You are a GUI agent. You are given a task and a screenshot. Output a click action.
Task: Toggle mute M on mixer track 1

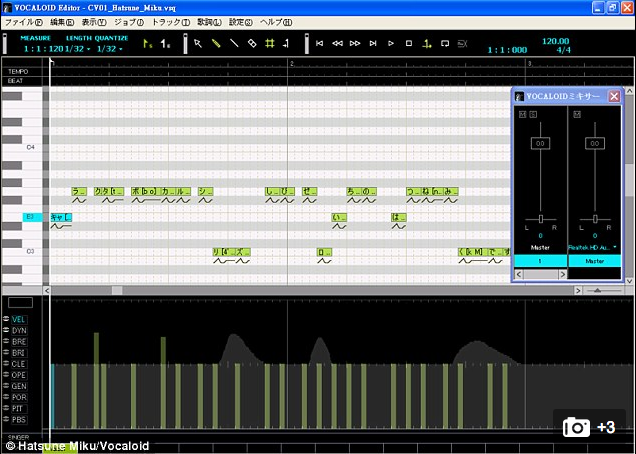[521, 114]
